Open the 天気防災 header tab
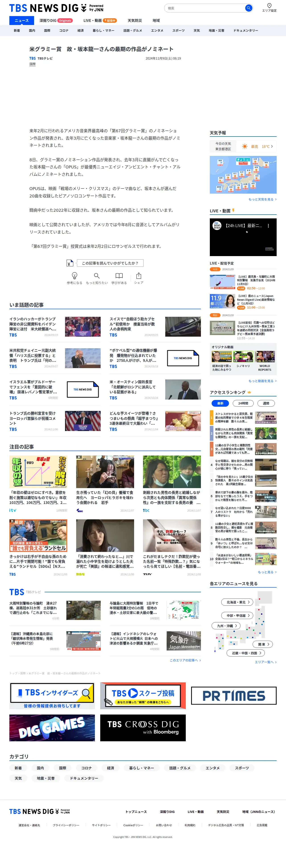Screen dimensions: 286x868 coord(135,21)
